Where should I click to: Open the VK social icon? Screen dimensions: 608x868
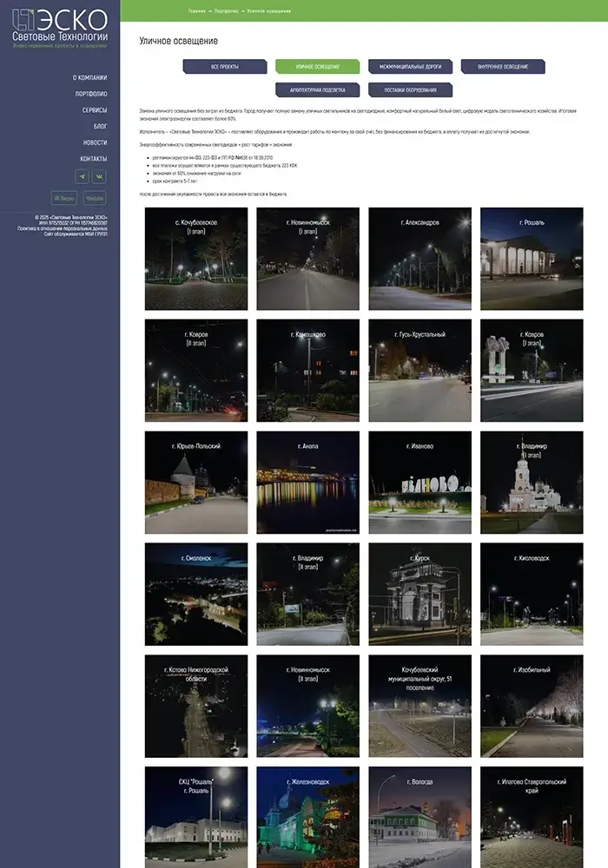99,176
